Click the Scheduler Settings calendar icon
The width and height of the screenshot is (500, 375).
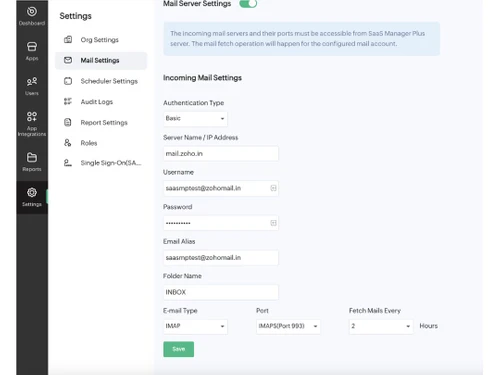pos(68,81)
